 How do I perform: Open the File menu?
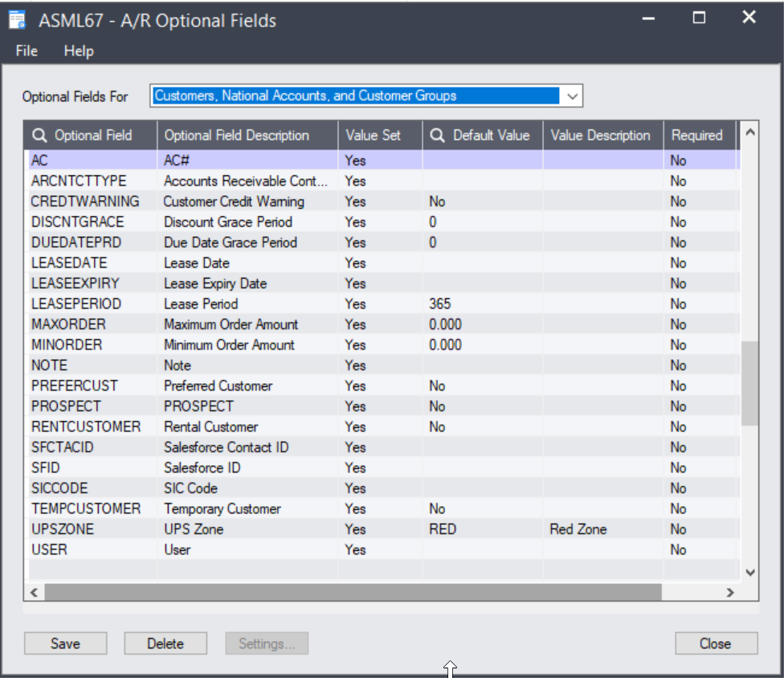coord(27,51)
